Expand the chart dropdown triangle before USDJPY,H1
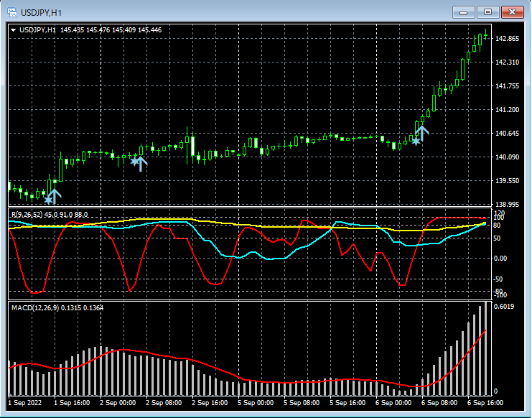The height and width of the screenshot is (418, 532). coord(13,30)
